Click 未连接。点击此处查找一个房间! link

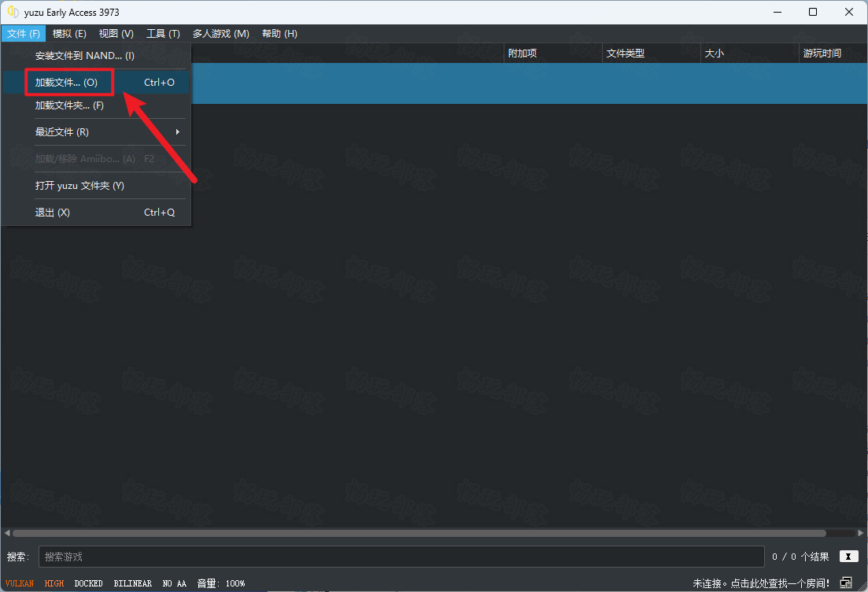pos(761,583)
